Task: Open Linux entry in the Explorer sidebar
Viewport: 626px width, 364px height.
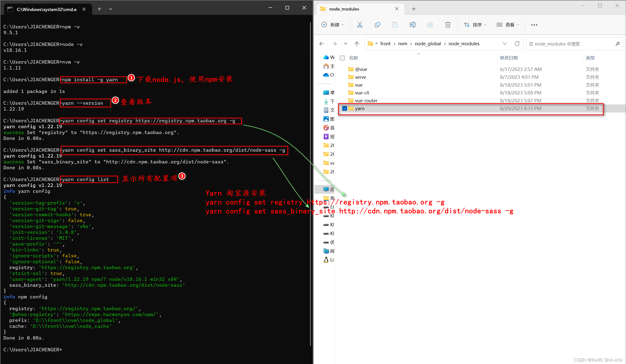Action: pyautogui.click(x=329, y=260)
